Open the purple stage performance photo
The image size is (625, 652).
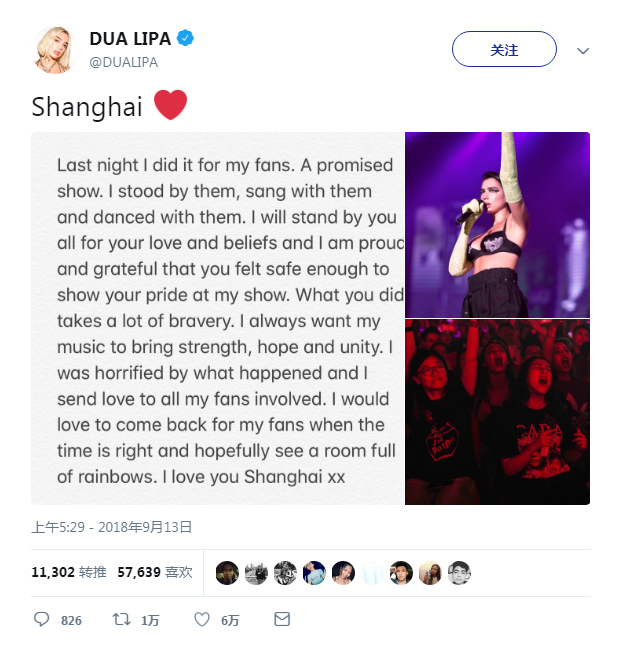[x=497, y=225]
